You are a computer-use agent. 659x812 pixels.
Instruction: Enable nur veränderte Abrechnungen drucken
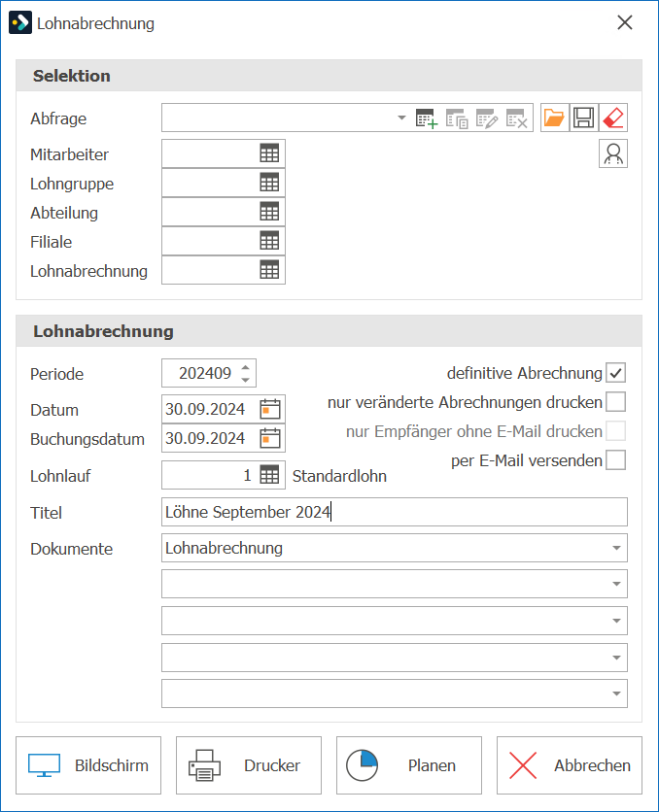[616, 402]
